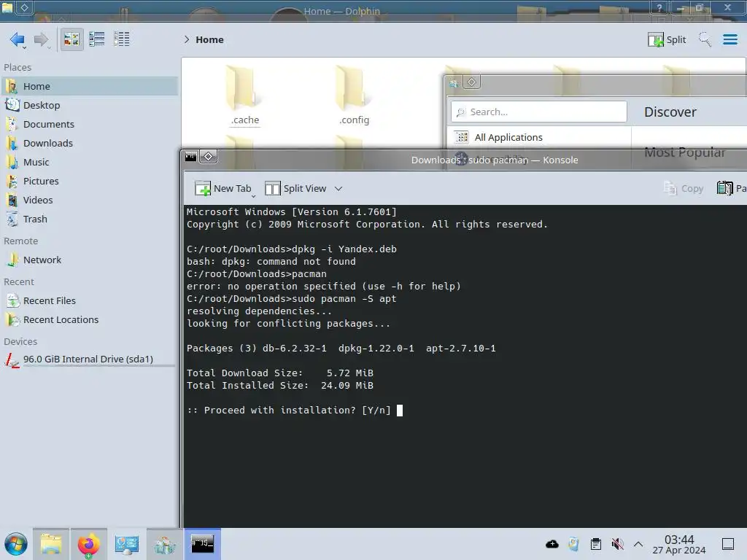Image resolution: width=747 pixels, height=560 pixels.
Task: Toggle Dolphin window pin button
Action: [x=24, y=7]
